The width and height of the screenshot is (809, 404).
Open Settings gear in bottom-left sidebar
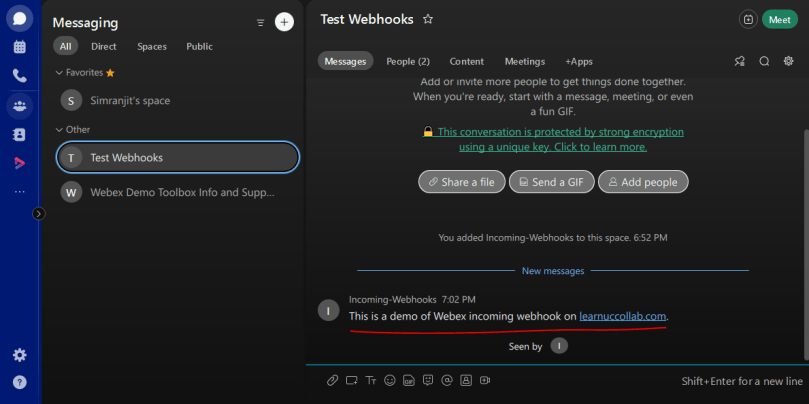click(20, 355)
